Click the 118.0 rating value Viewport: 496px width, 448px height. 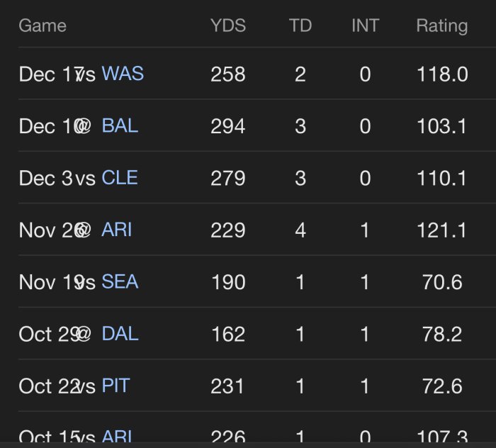point(441,74)
